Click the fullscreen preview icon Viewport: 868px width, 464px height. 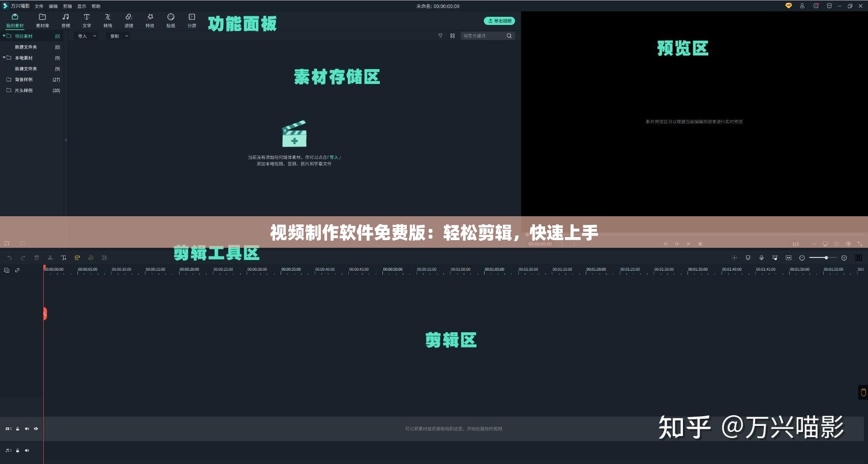(x=860, y=244)
